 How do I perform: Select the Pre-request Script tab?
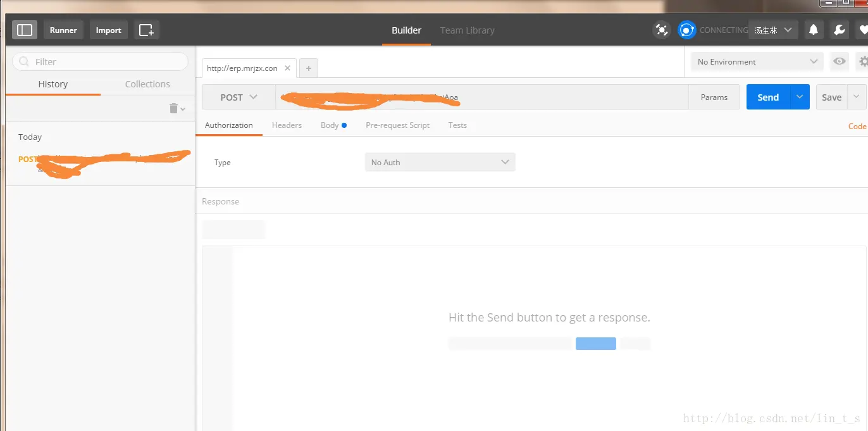(x=397, y=125)
